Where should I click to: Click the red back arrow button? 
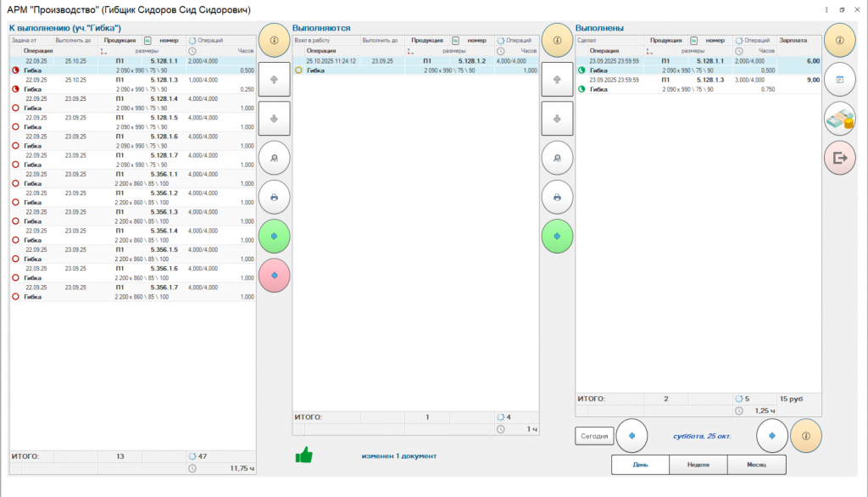pos(274,276)
